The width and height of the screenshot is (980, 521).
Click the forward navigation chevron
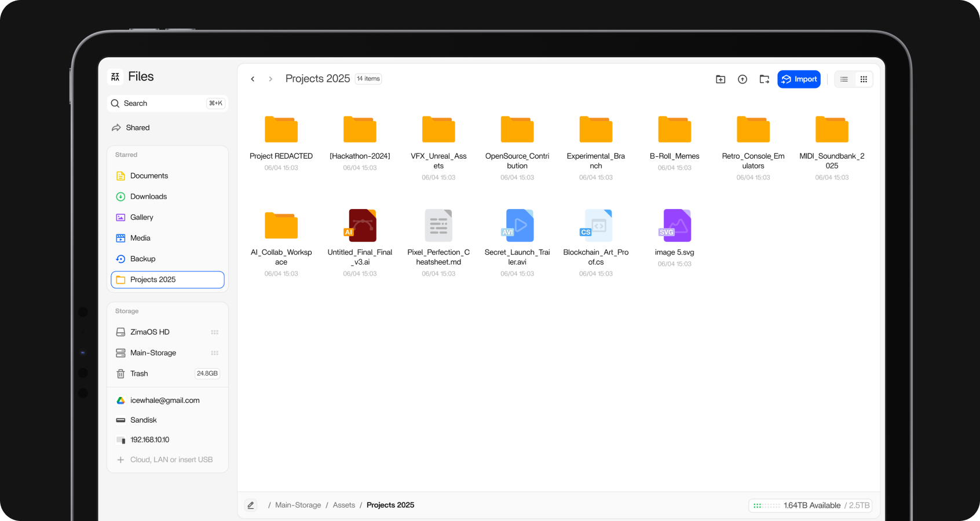[x=270, y=79]
